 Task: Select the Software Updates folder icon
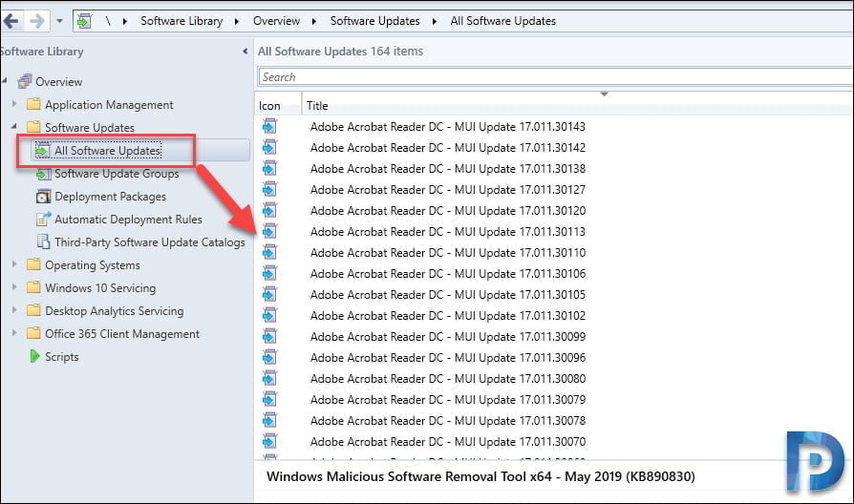(x=33, y=127)
